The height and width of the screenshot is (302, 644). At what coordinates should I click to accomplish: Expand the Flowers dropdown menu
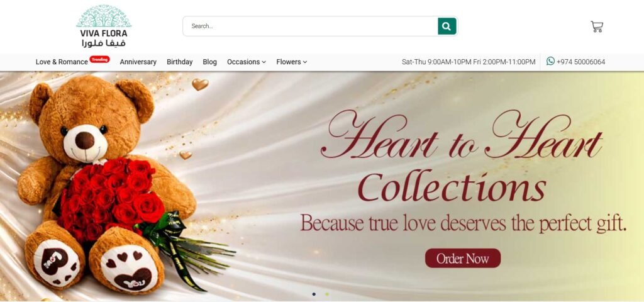point(292,62)
